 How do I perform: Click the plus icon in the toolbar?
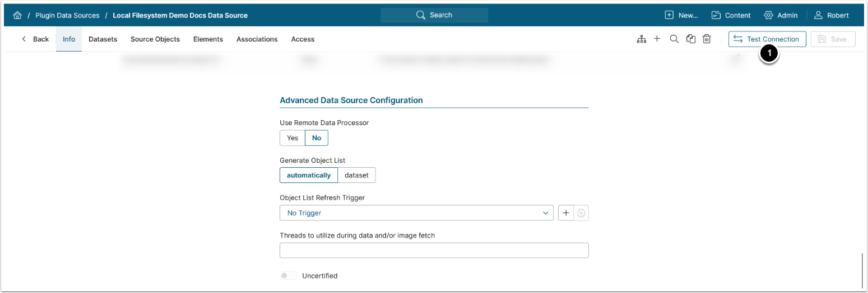pyautogui.click(x=657, y=39)
